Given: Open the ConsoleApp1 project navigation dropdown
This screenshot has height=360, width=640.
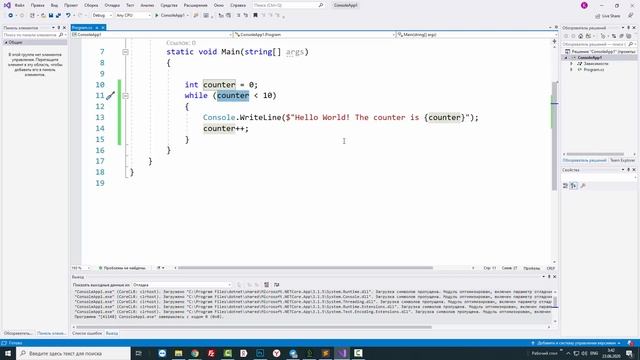Looking at the screenshot, I should (152, 35).
